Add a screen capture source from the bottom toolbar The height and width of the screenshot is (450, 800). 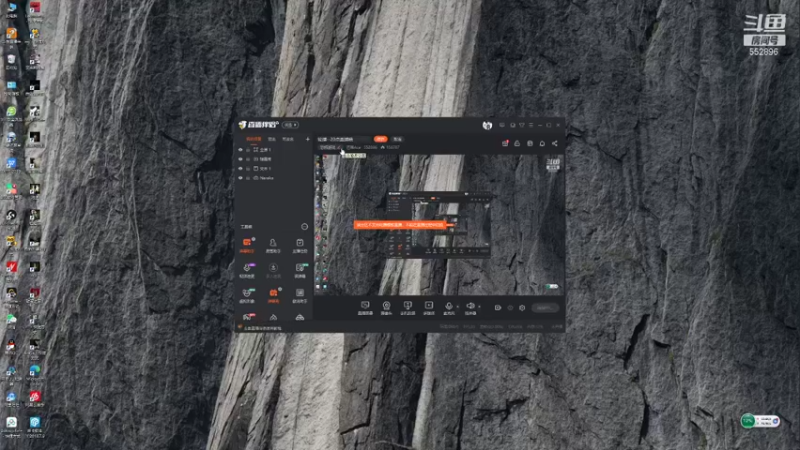[365, 308]
